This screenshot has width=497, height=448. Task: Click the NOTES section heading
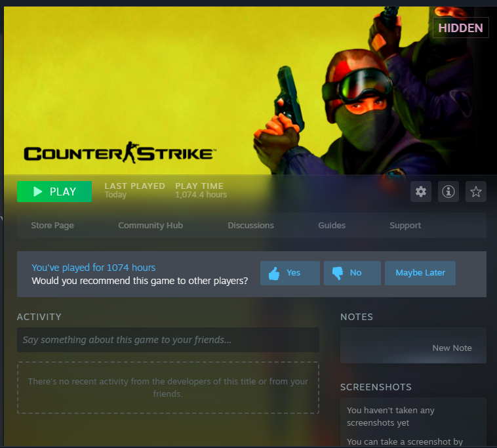tap(357, 317)
